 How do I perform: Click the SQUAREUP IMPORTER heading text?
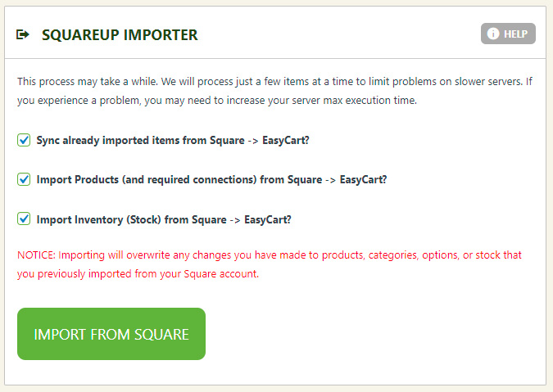(x=120, y=35)
